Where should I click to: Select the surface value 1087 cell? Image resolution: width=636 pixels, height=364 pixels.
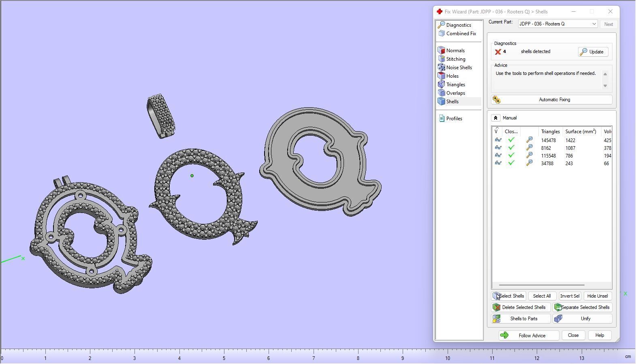570,148
